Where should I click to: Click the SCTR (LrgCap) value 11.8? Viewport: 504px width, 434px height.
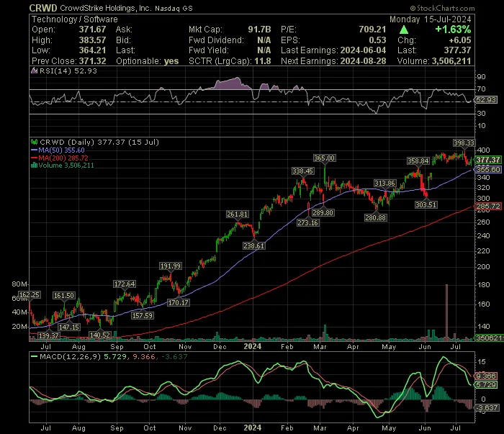263,61
